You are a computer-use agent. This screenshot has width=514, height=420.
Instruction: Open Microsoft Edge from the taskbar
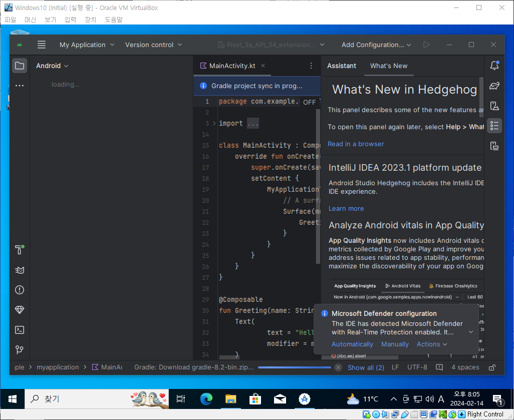pyautogui.click(x=206, y=398)
